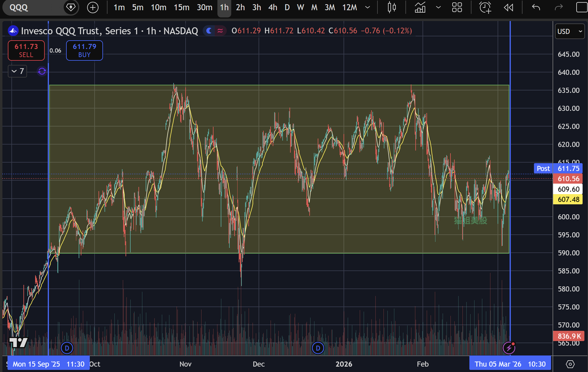Click the diamond badge icon beside QQQ
Viewport: 588px width, 372px height.
71,7
